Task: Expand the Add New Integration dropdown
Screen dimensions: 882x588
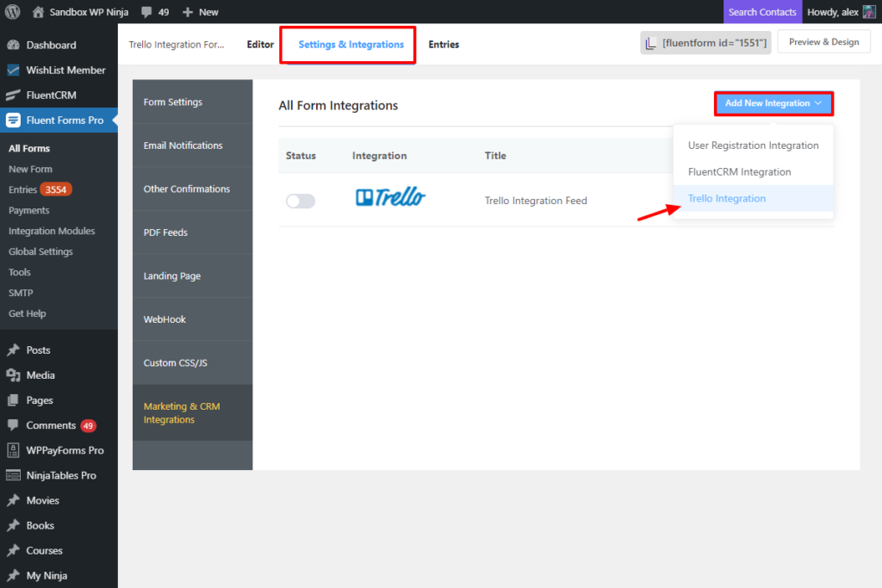Action: 773,103
